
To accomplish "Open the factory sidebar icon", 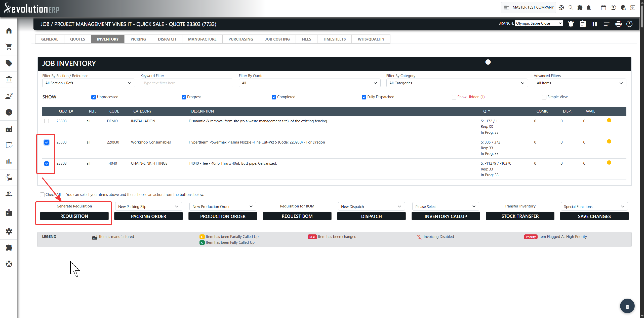I will (9, 129).
